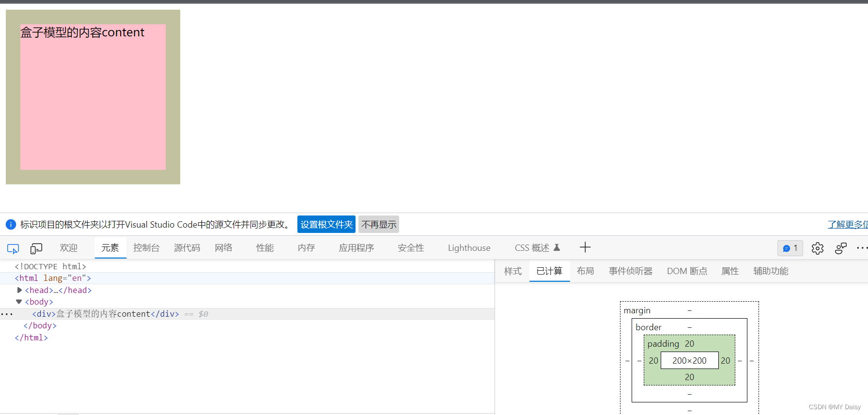Switch to the 控制台 tab
This screenshot has width=868, height=415.
[x=146, y=248]
